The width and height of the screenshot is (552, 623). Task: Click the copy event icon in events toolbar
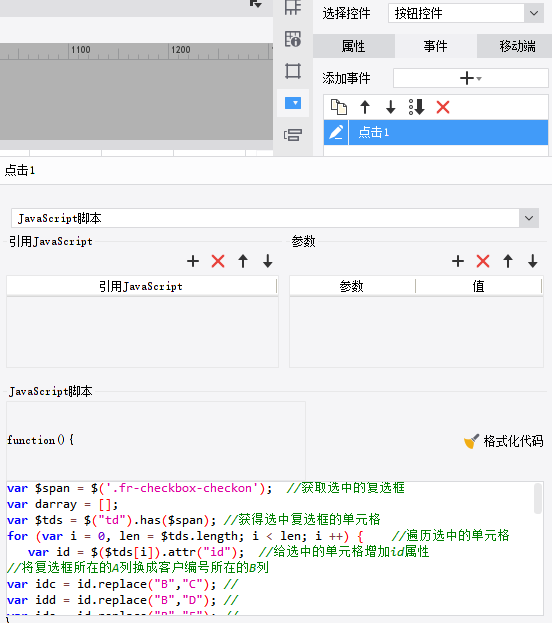(x=339, y=107)
